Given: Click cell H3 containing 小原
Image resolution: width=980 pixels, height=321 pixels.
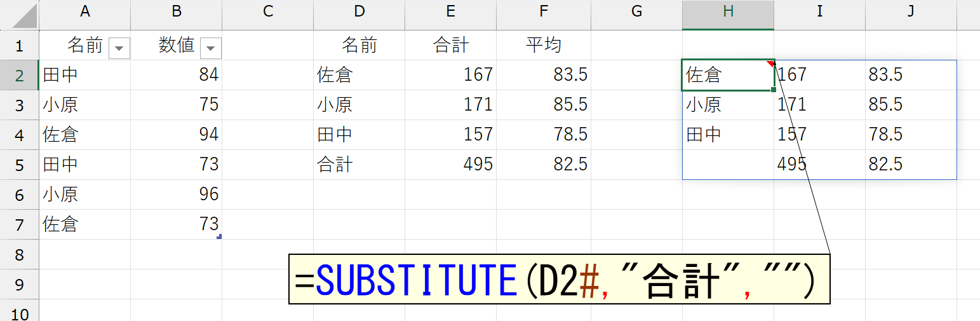Looking at the screenshot, I should (x=728, y=105).
